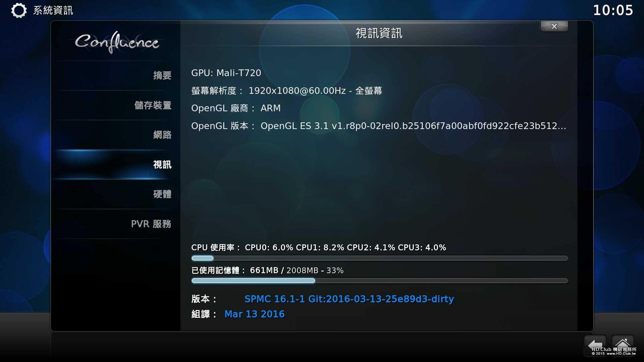
Task: Click the Mar 13 2016 build date
Action: click(254, 314)
